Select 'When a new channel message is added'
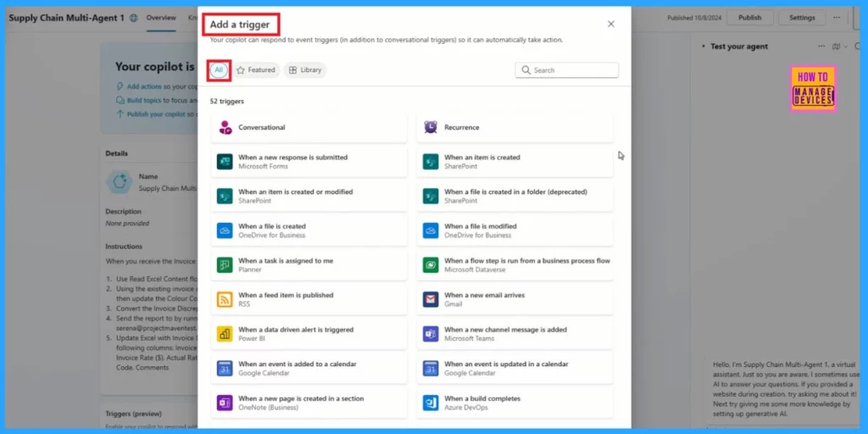Viewport: 868px width, 434px height. 515,334
